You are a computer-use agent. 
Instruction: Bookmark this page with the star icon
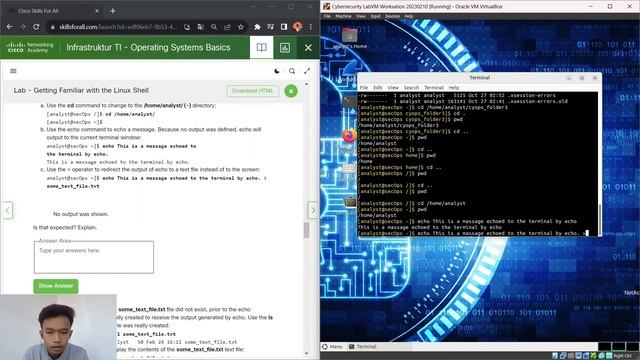point(241,27)
